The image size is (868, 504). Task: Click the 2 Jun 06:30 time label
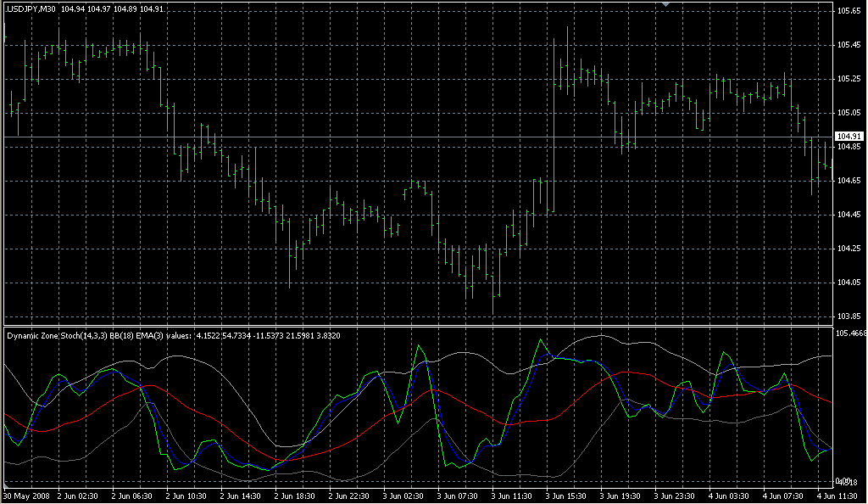coord(135,496)
